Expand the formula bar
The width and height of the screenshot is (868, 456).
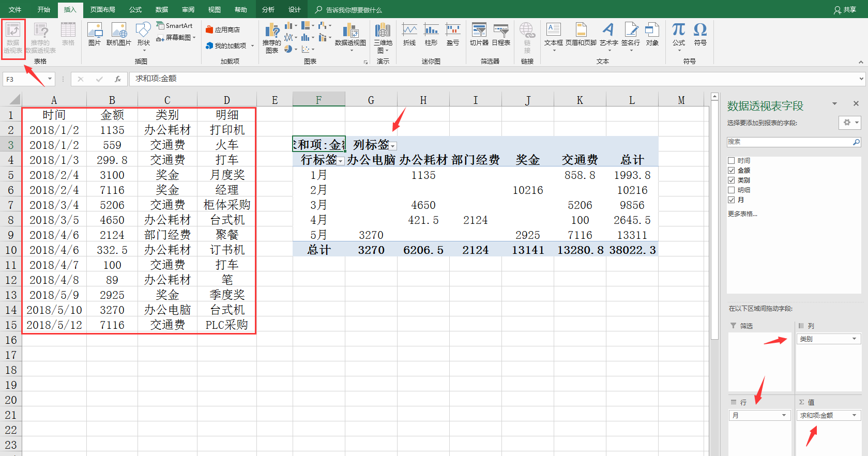tap(861, 79)
